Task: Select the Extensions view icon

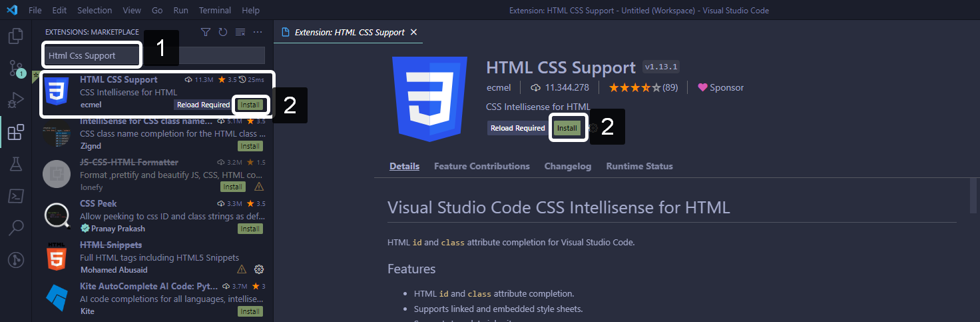Action: [x=15, y=132]
